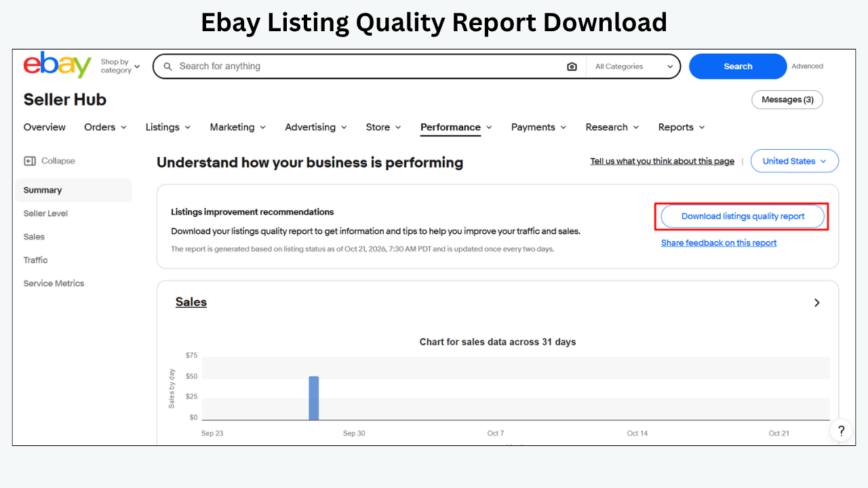The height and width of the screenshot is (488, 868).
Task: Select Summary in sidebar
Action: tap(73, 190)
